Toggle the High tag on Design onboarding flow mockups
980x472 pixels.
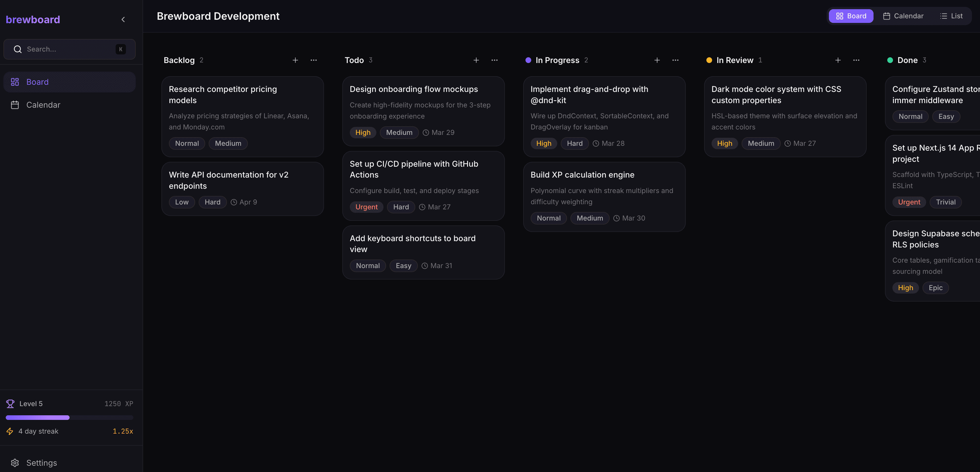pyautogui.click(x=363, y=133)
